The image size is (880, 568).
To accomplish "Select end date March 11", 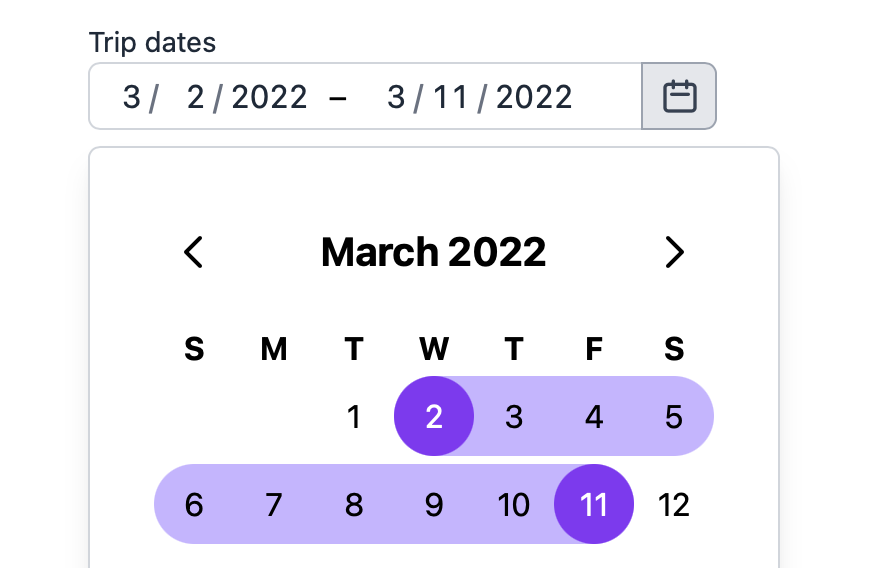I will [594, 504].
